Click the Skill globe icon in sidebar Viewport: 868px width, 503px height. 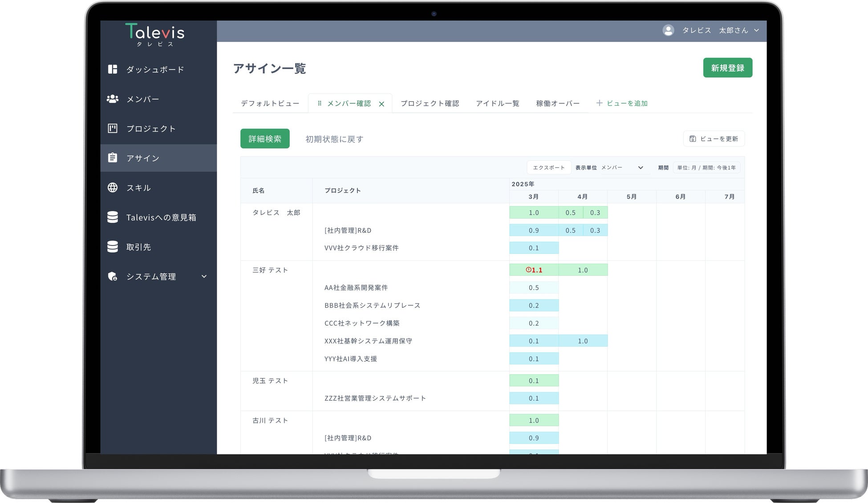click(113, 188)
